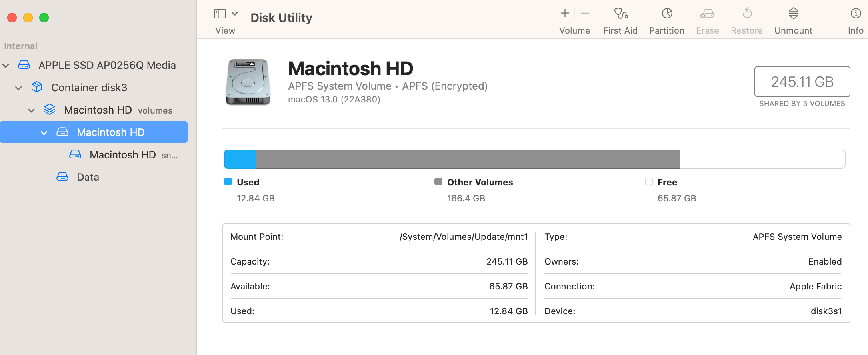Click 'macOS 13.0 (22A380)' text
Image resolution: width=868 pixels, height=355 pixels.
coord(334,100)
